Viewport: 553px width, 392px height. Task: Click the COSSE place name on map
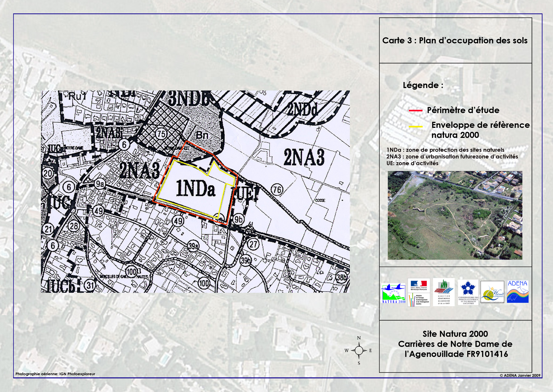click(320, 200)
